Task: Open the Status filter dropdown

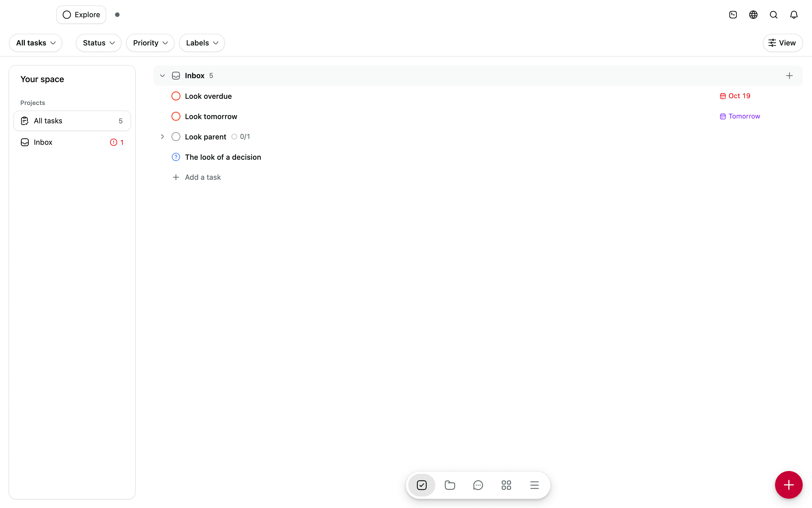Action: (99, 43)
